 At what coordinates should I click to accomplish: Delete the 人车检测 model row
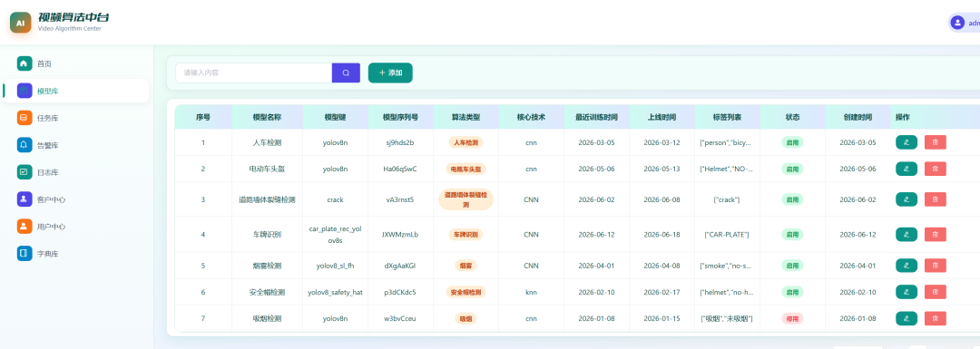click(x=935, y=142)
